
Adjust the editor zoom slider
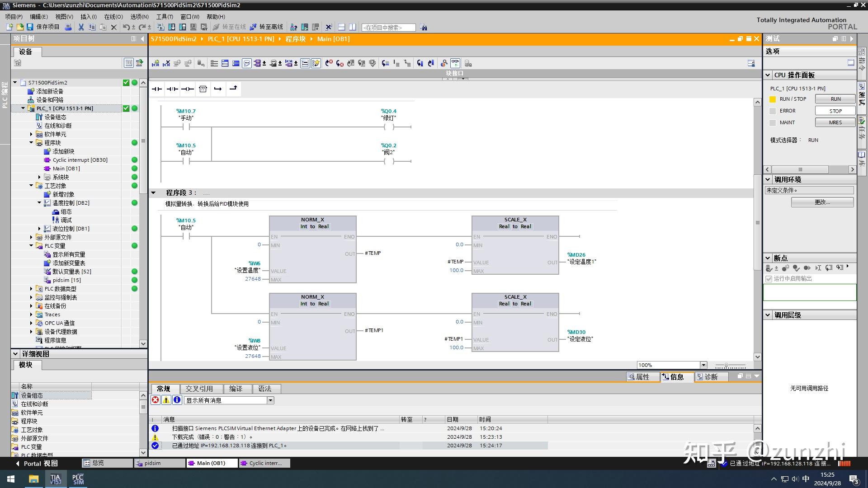tap(726, 365)
